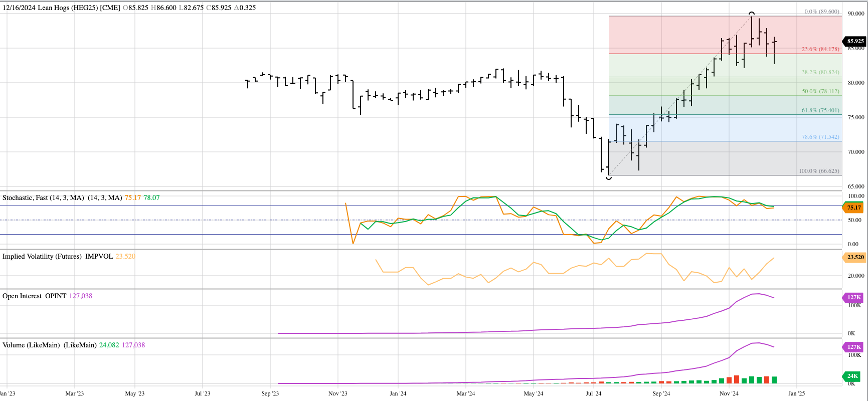Select the 23.6% (84.178) Fibonacci level label

tap(820, 49)
